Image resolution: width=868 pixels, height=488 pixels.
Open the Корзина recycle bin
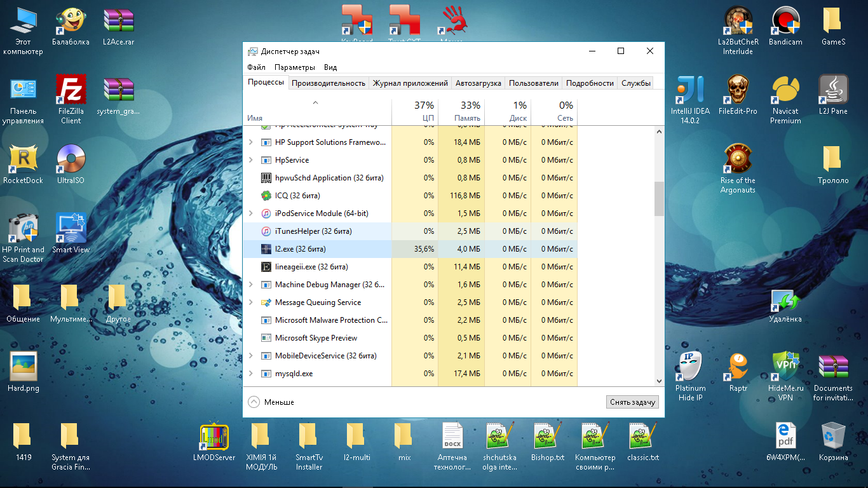click(x=833, y=441)
